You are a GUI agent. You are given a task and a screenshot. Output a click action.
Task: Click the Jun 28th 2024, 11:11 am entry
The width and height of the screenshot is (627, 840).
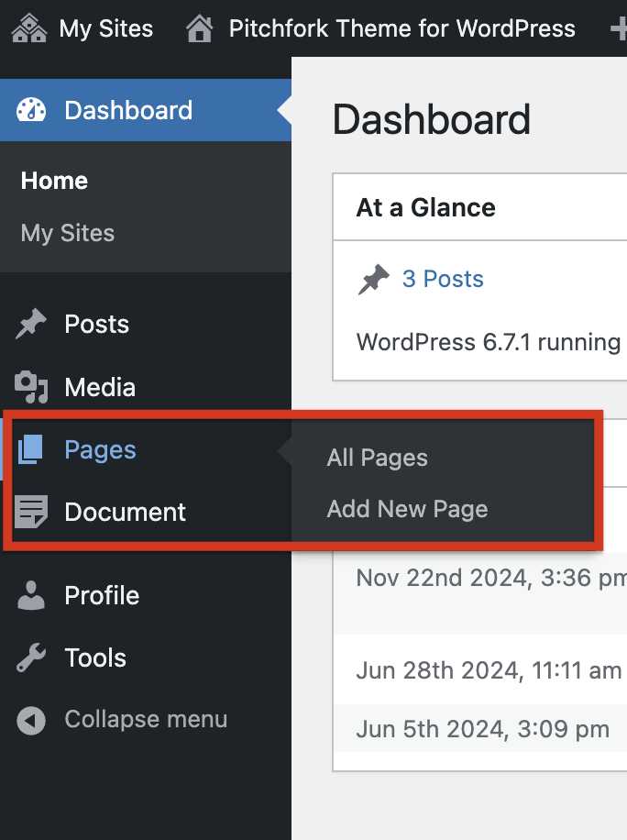pos(489,670)
